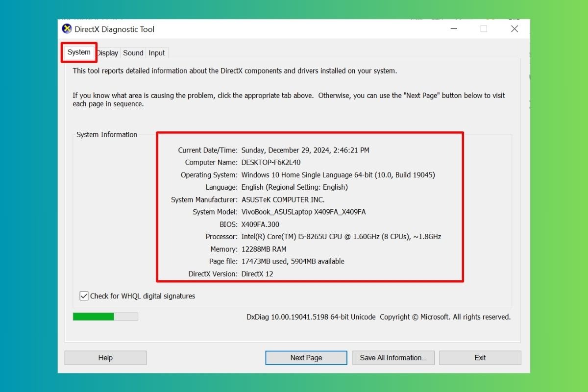Click the 'DirectX Version:' label
This screenshot has width=588, height=392.
213,274
